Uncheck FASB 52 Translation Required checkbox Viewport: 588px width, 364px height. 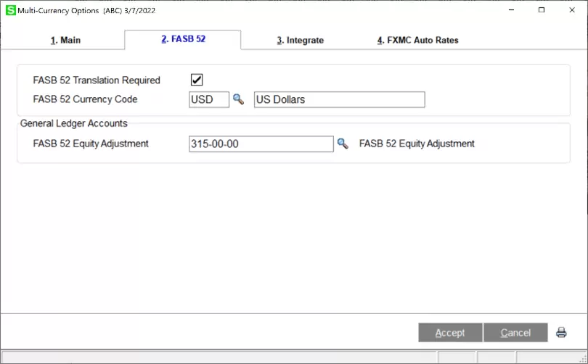tap(197, 80)
